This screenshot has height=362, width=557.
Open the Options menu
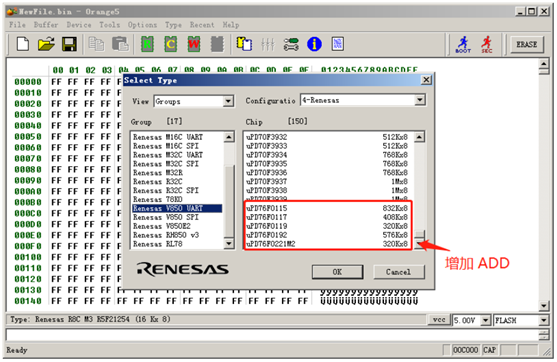(142, 25)
